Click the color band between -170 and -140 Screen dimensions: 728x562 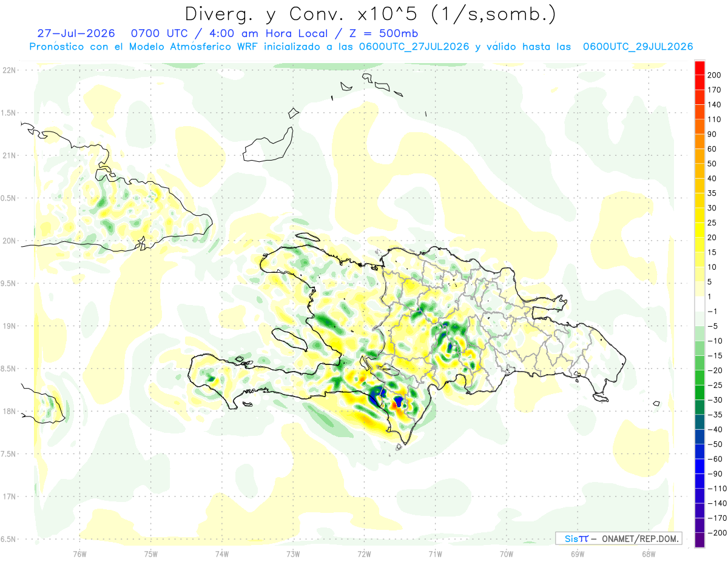click(x=700, y=510)
